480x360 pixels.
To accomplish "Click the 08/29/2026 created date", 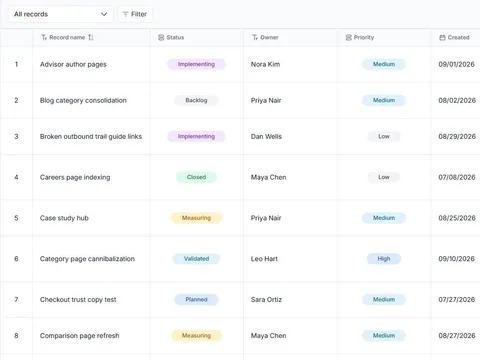I will [457, 136].
